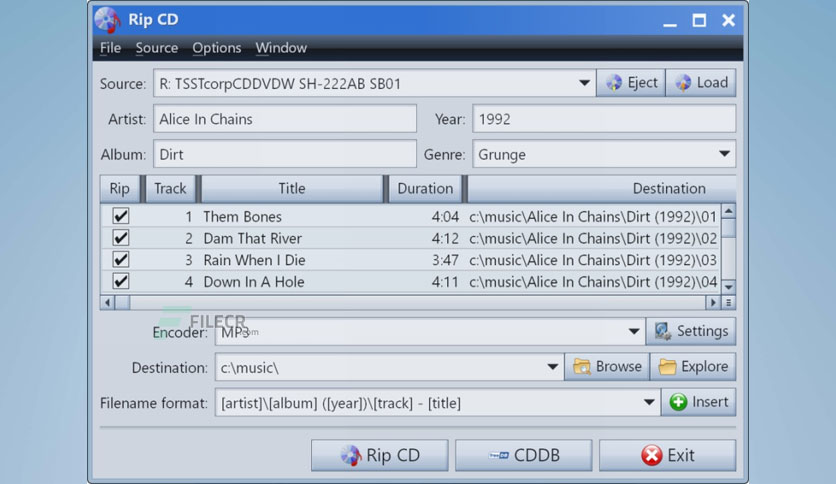
Task: Click duration 3:47 of track 3
Action: coord(445,260)
